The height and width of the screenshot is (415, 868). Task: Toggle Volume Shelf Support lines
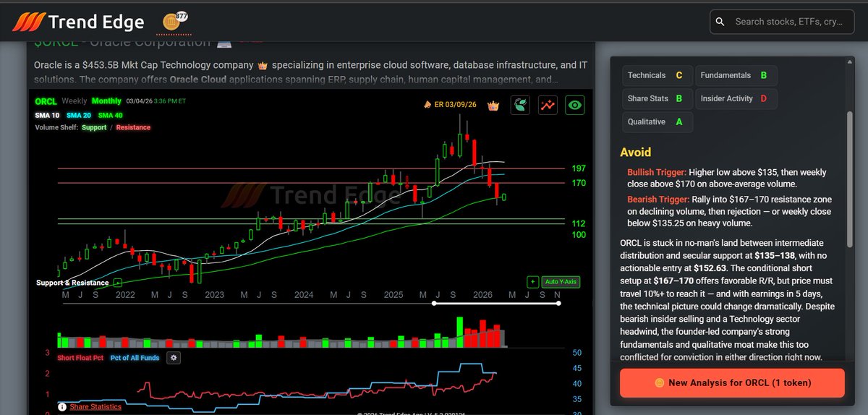[x=94, y=127]
